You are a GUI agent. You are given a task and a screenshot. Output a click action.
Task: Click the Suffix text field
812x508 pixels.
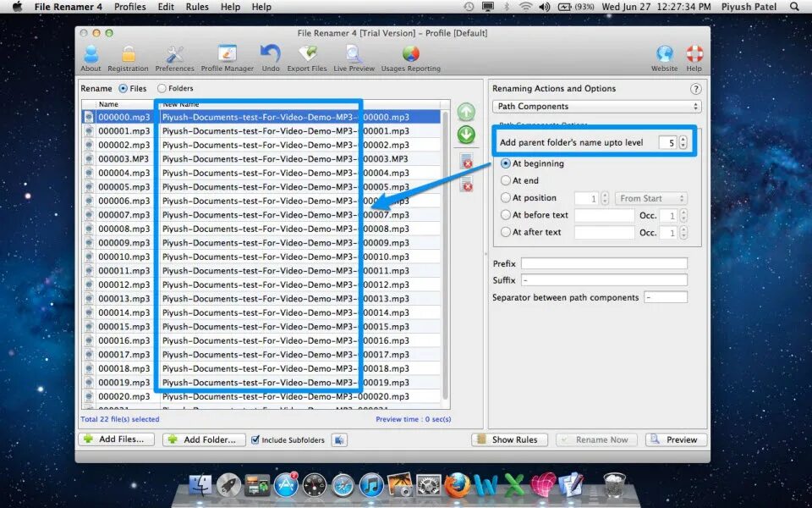(x=604, y=280)
